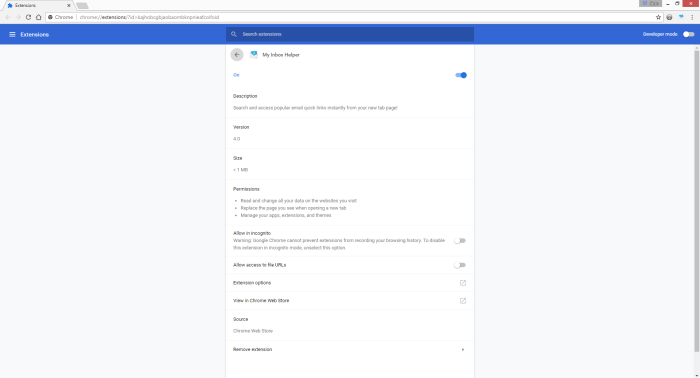Click "Read and change all your data" permission
The image size is (700, 378).
click(299, 201)
